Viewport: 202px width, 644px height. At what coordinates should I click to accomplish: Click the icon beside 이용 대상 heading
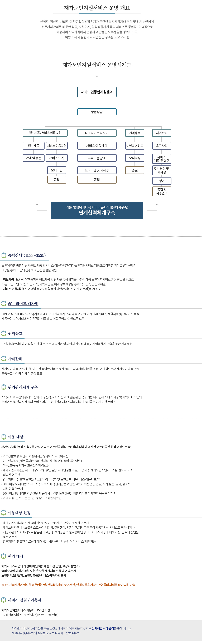(x=4, y=437)
